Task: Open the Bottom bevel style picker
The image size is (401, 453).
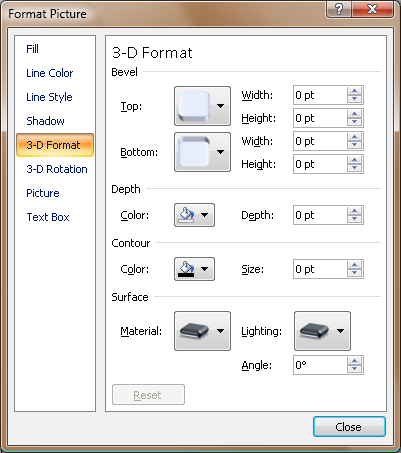Action: coord(202,152)
